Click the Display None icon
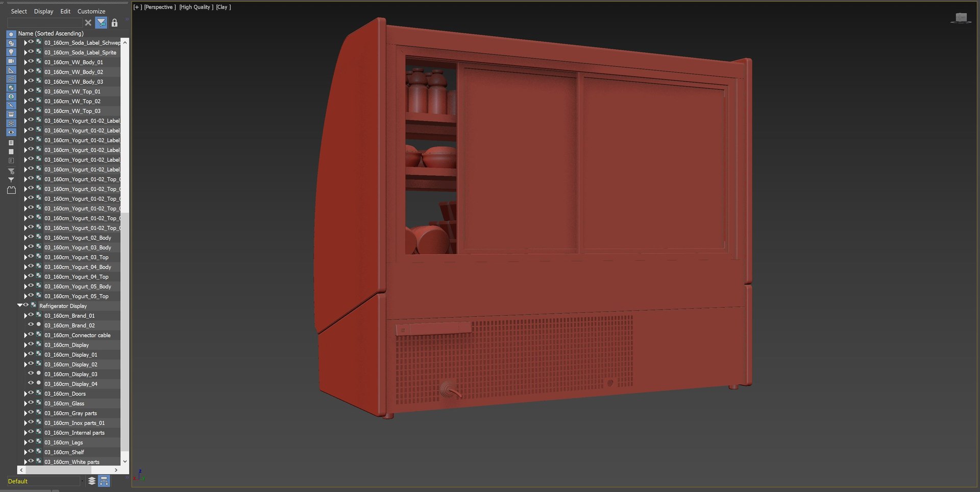The height and width of the screenshot is (492, 980). pos(11,152)
